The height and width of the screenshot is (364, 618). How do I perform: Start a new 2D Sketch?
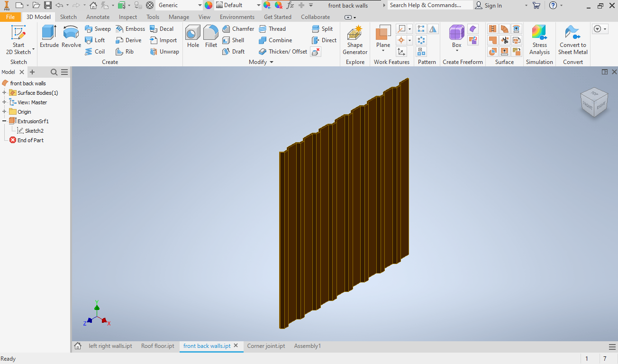point(18,40)
